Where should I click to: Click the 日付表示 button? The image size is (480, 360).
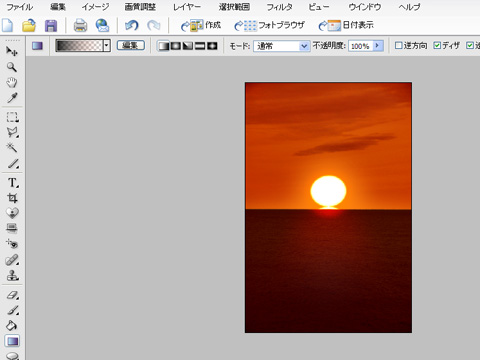tap(346, 25)
